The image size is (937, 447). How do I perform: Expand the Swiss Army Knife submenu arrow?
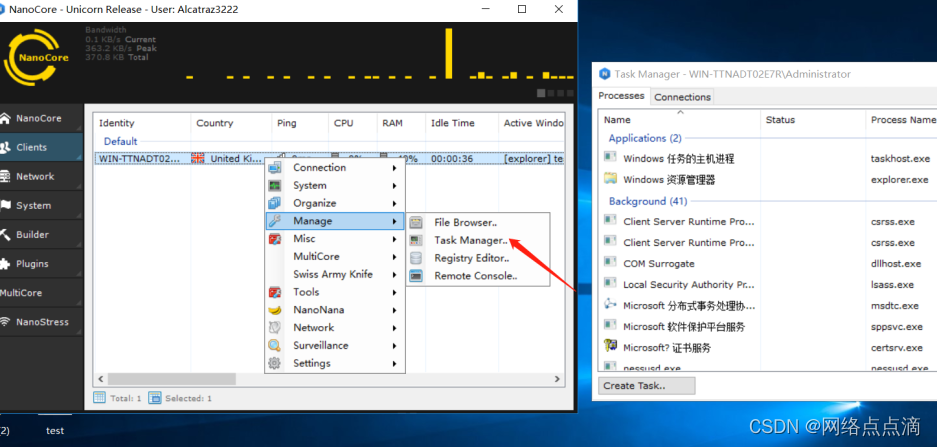[x=394, y=275]
